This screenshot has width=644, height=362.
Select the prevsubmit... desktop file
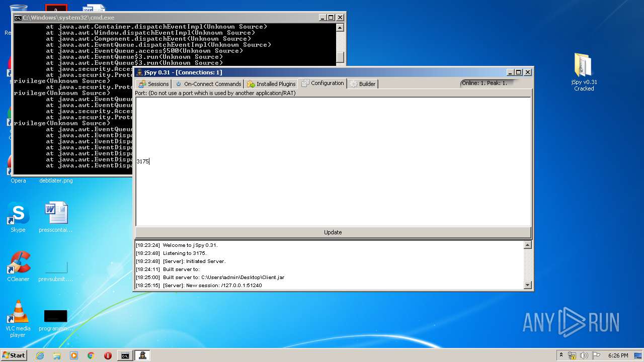click(56, 271)
